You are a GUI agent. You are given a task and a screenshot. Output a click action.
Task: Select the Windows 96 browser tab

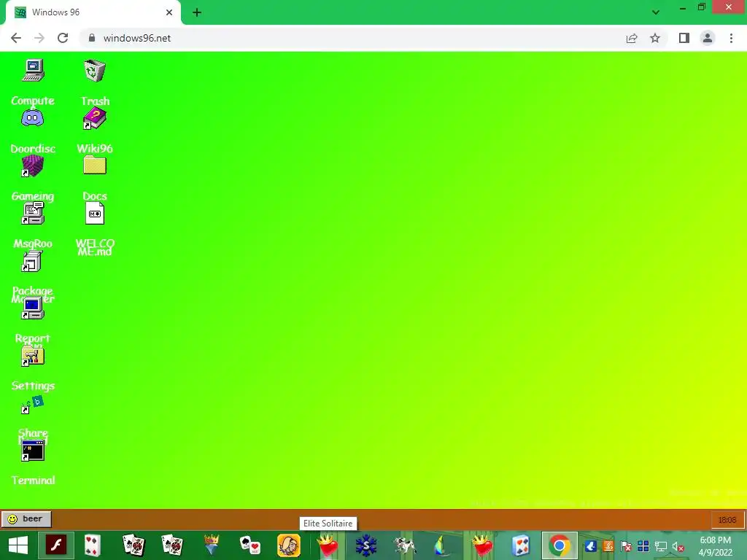click(x=93, y=12)
